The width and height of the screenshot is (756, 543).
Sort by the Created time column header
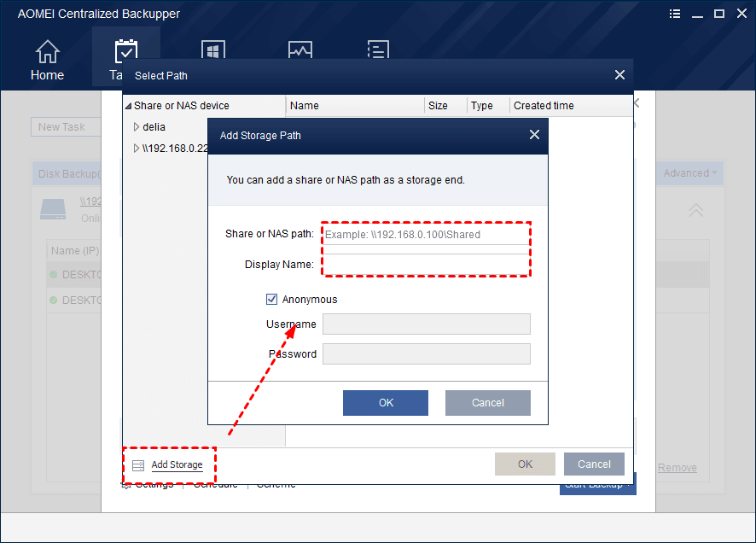click(571, 106)
